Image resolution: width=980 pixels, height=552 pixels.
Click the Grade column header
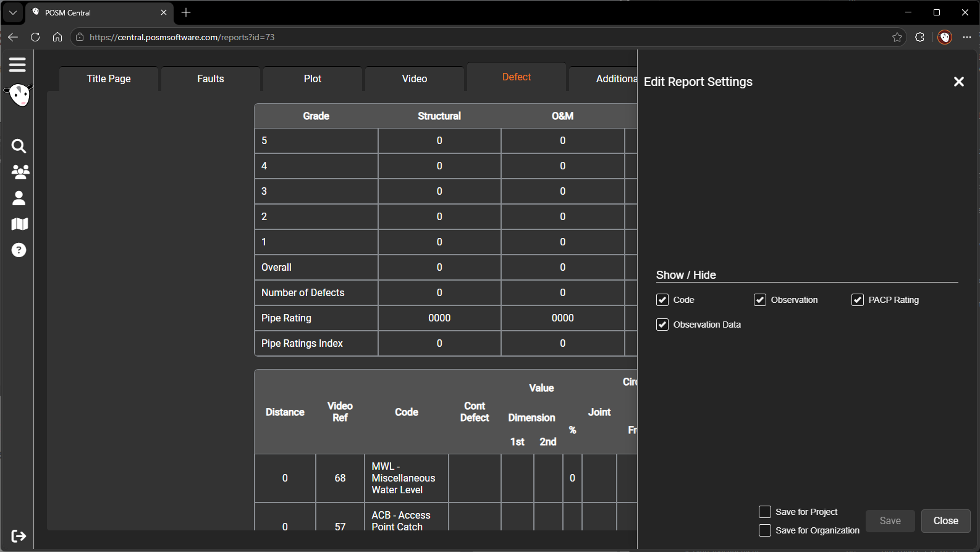point(316,116)
